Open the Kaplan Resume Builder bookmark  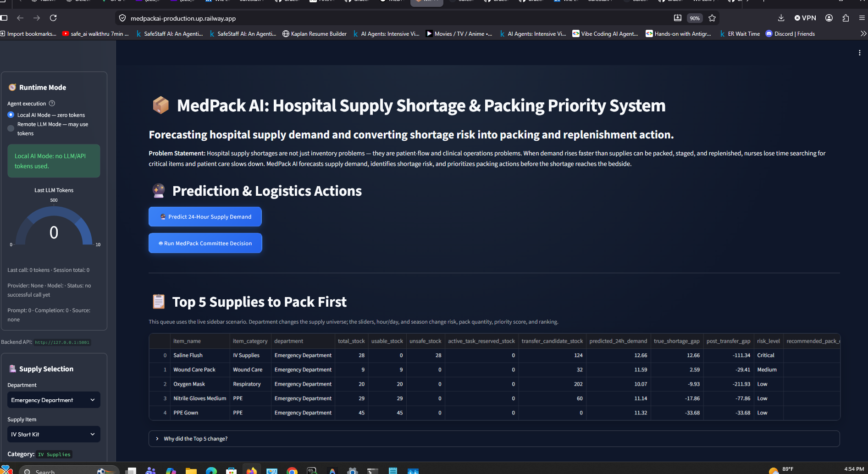coord(315,33)
